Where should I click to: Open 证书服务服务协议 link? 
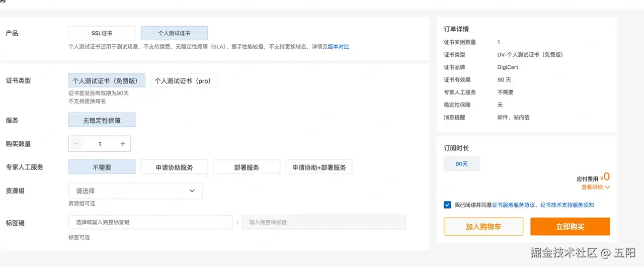513,205
